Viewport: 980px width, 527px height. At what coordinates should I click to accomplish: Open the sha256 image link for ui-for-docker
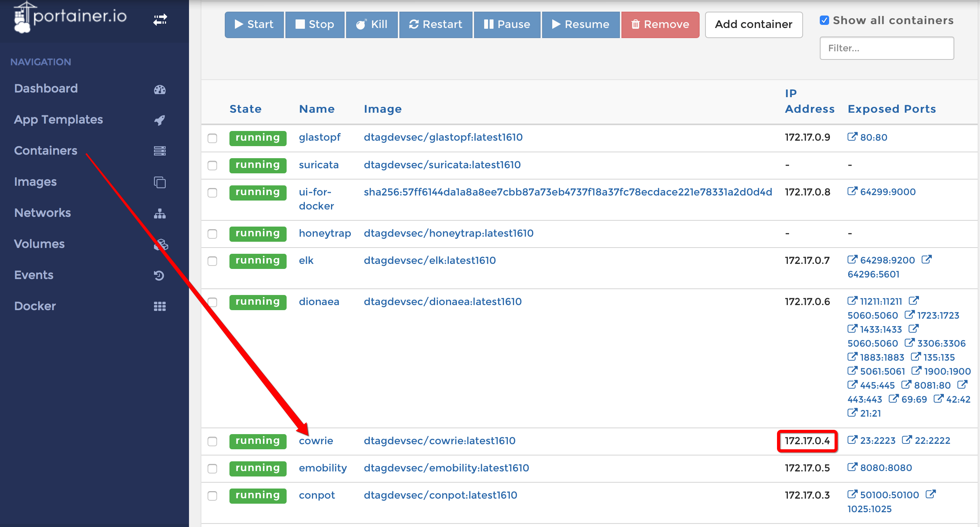pyautogui.click(x=568, y=192)
